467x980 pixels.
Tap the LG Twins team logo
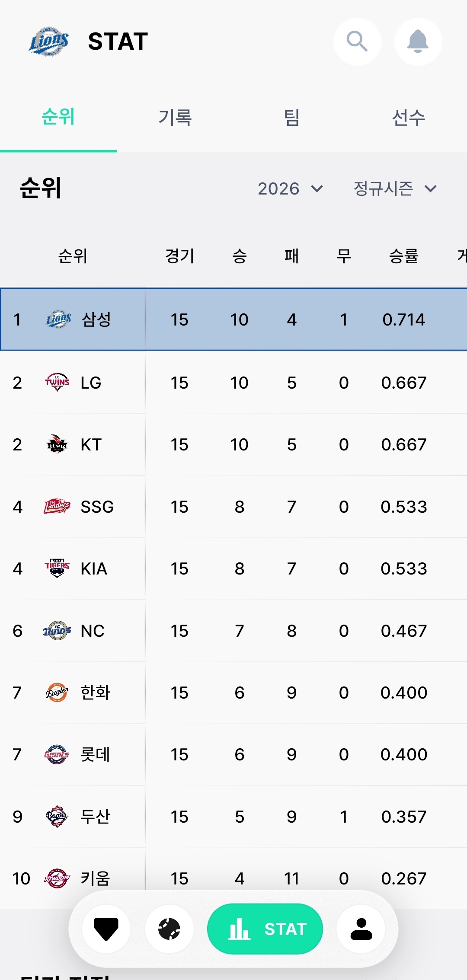pos(57,383)
